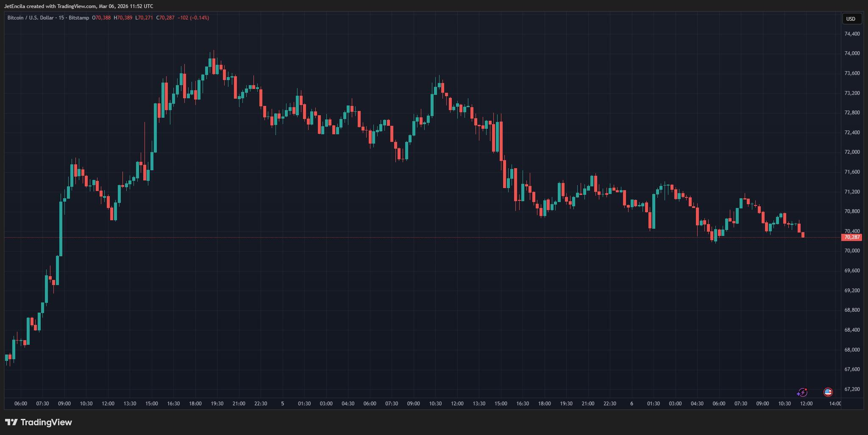This screenshot has height=435, width=868.
Task: Click the TradingView logo at bottom left
Action: 39,422
